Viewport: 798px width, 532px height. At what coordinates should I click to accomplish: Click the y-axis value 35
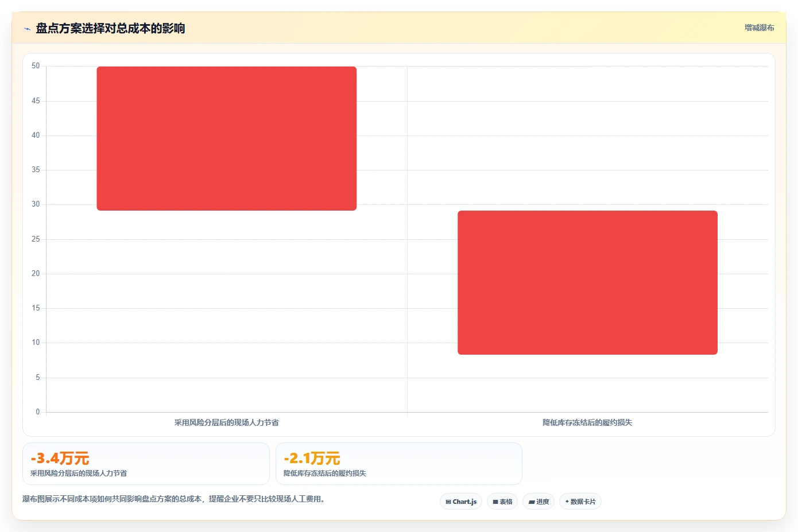click(36, 170)
